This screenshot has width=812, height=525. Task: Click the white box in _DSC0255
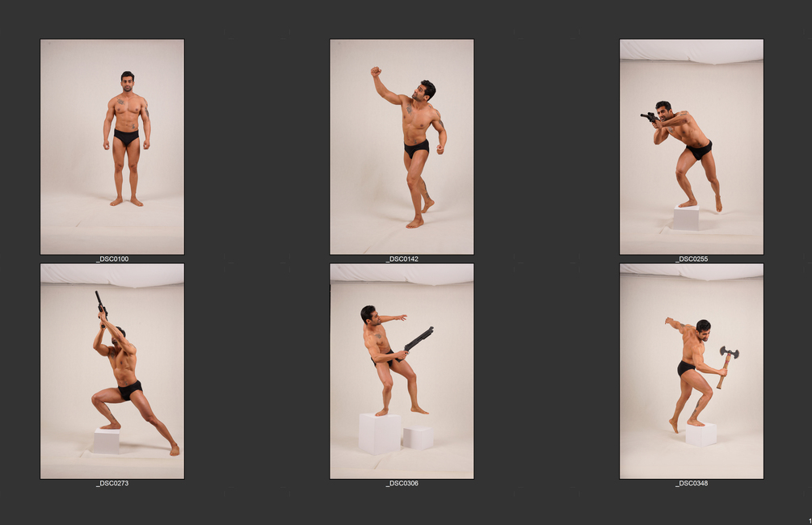click(x=686, y=218)
